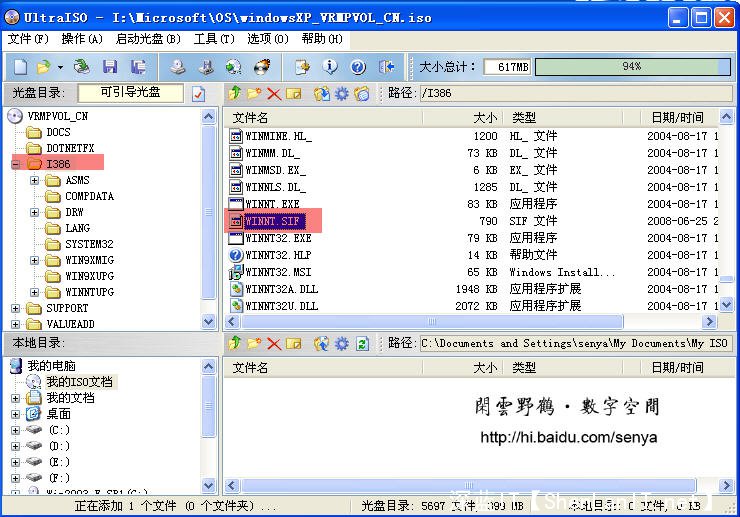740x517 pixels.
Task: Click the 94% capacity progress bar
Action: [633, 67]
